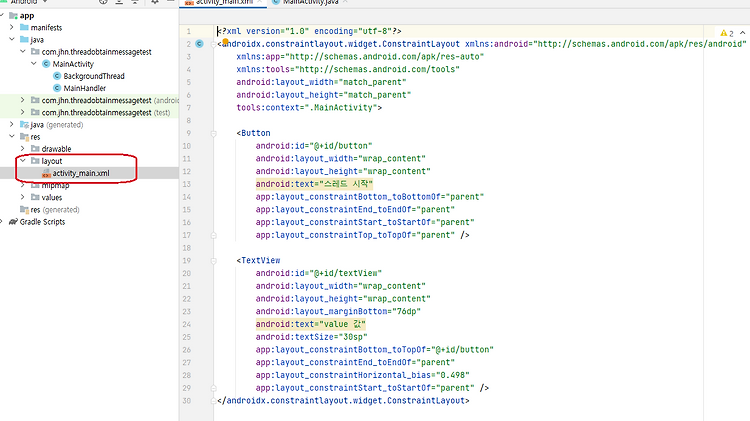Click line number 18 in the gutter

click(x=187, y=248)
